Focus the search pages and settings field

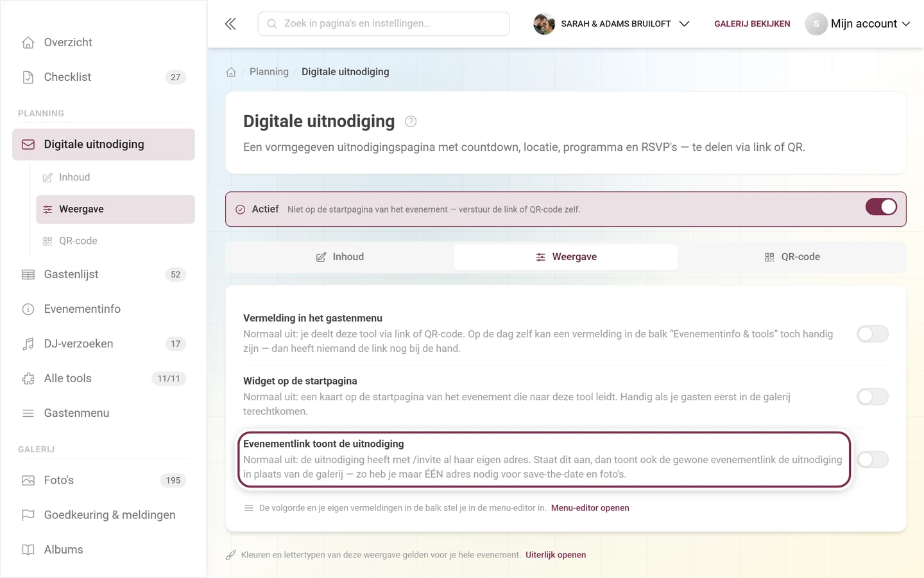pos(384,24)
